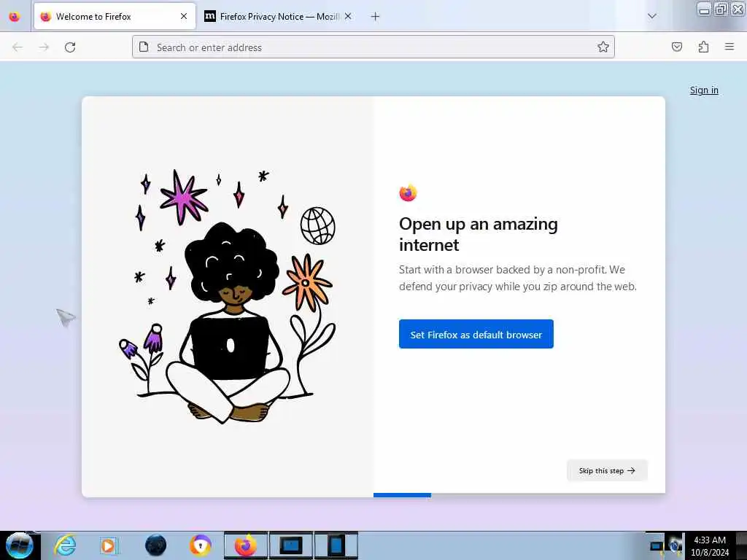The image size is (747, 560).
Task: Click the Firefox logo above the heading
Action: (408, 192)
